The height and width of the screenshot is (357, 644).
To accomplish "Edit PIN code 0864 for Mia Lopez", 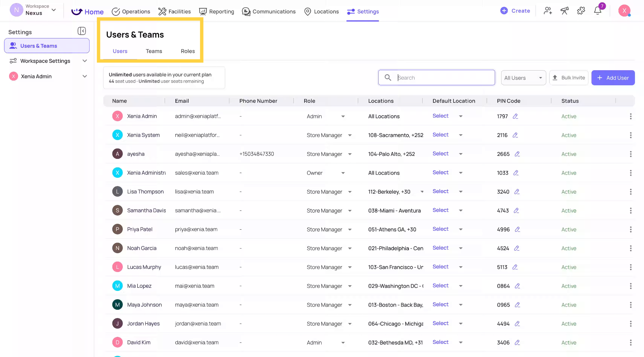I will click(x=518, y=286).
